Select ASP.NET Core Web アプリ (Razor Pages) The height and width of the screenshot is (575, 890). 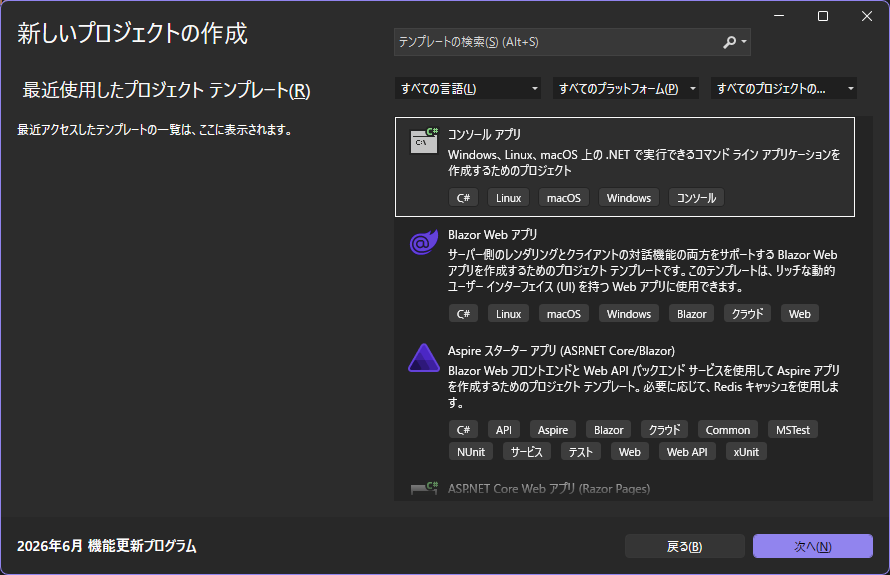[x=549, y=488]
